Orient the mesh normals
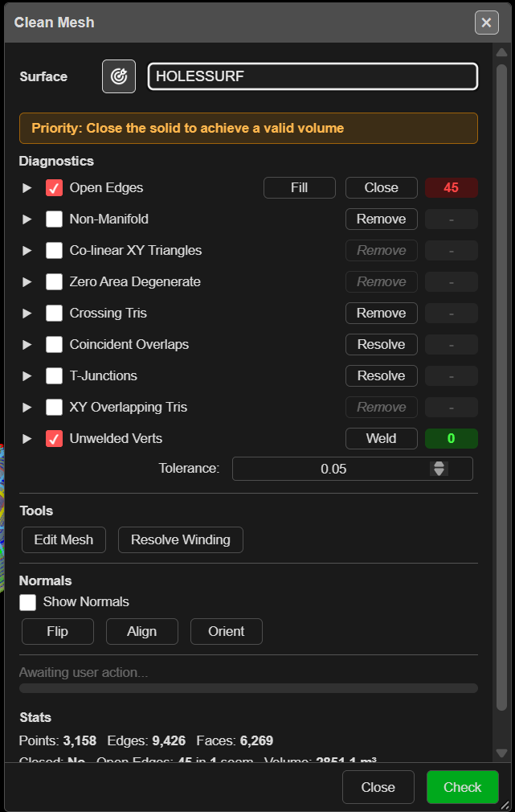Screen dimensions: 515x812 coord(227,632)
